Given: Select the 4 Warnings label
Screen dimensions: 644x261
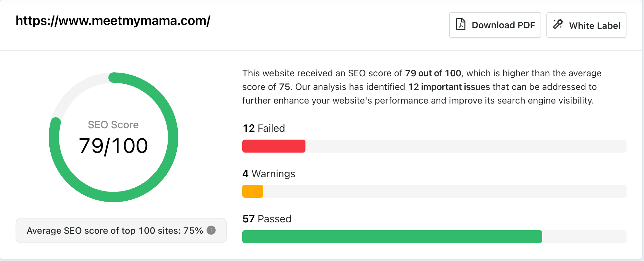Looking at the screenshot, I should click(x=269, y=174).
